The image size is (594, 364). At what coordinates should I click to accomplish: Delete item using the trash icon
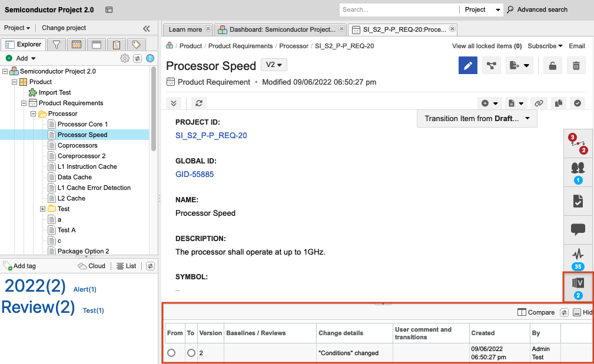[576, 65]
